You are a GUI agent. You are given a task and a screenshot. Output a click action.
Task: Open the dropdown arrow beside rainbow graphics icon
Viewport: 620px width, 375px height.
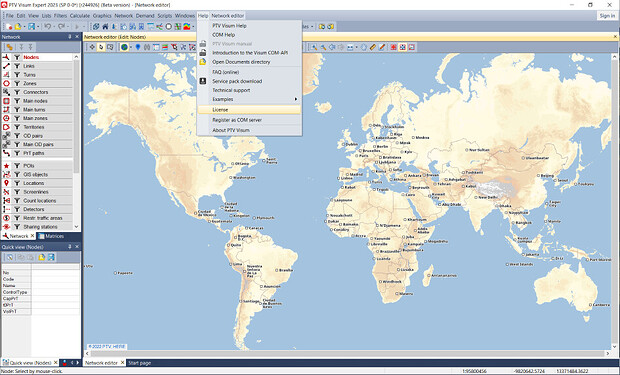click(x=193, y=27)
